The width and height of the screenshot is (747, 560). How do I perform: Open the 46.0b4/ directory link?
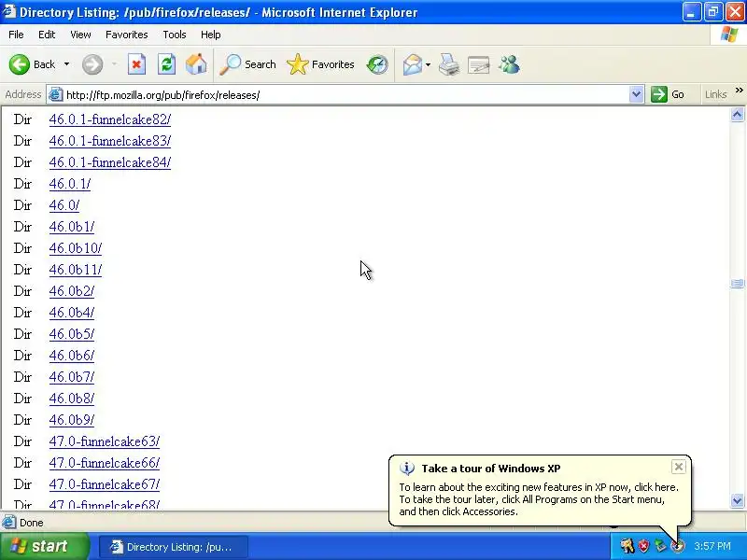point(72,313)
